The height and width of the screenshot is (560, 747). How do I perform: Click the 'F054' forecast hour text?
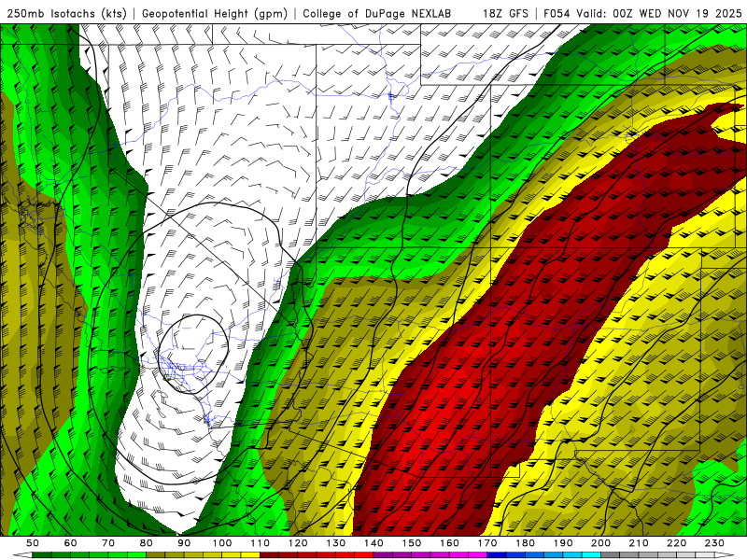pos(557,13)
